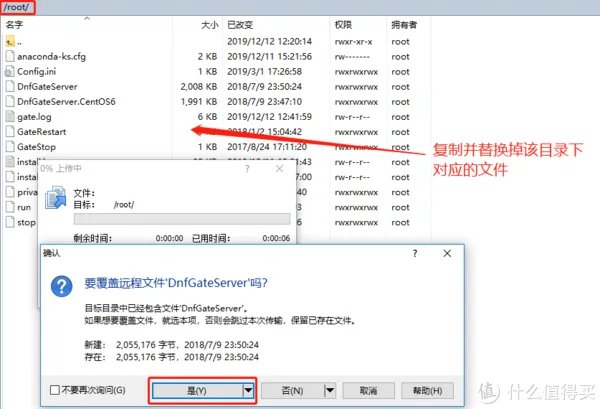
Task: Click the stop file icon
Action: [10, 222]
